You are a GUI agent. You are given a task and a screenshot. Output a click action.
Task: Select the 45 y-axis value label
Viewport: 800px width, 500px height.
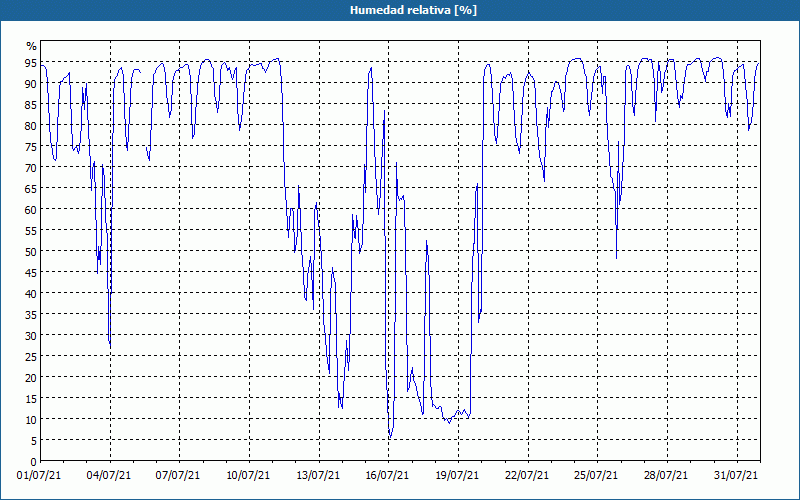31,272
